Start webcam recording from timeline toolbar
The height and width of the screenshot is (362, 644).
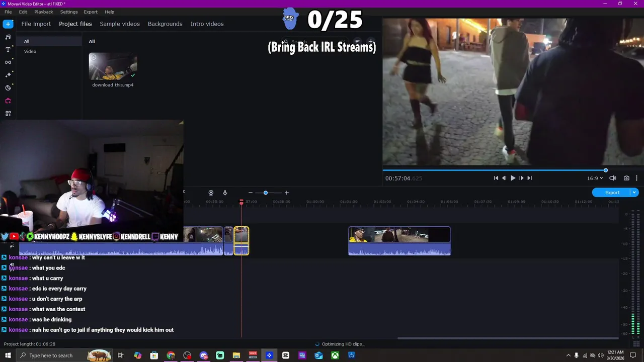point(211,193)
